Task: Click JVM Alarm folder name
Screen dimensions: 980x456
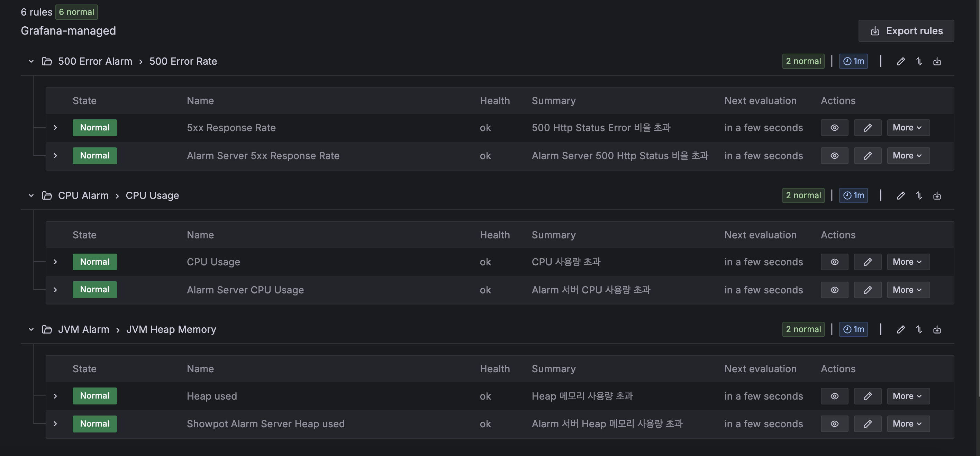Action: [x=84, y=329]
